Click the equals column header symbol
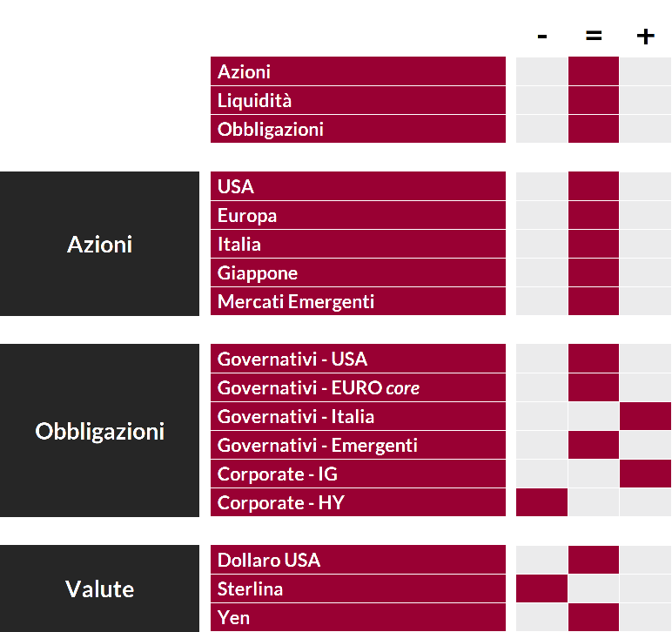The width and height of the screenshot is (672, 632). pyautogui.click(x=594, y=37)
